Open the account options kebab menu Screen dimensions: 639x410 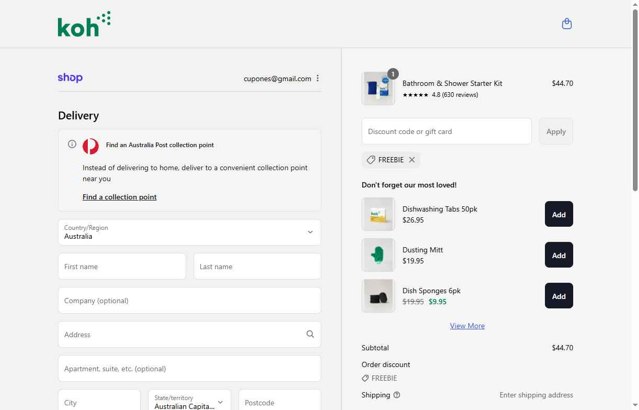click(317, 78)
